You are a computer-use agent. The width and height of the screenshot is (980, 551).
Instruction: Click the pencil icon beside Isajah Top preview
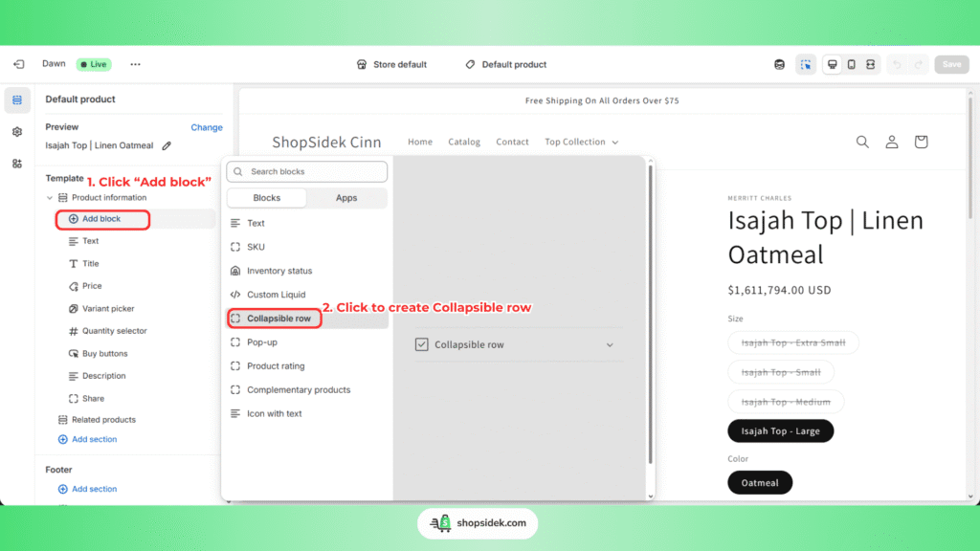click(x=167, y=145)
